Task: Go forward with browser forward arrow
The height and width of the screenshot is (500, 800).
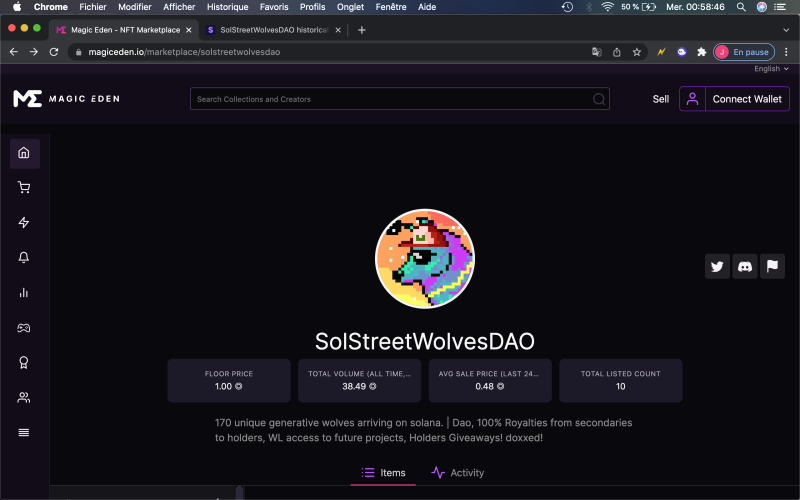Action: point(34,52)
